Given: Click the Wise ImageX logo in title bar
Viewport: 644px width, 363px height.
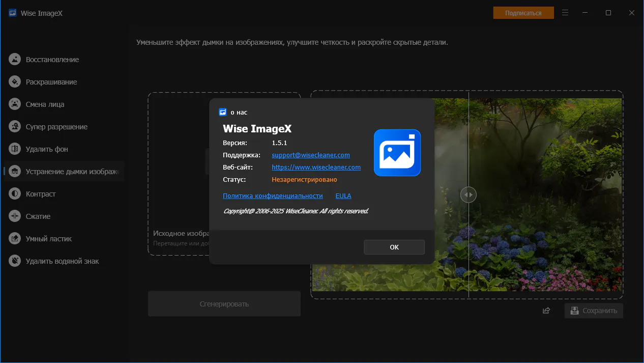Looking at the screenshot, I should [x=13, y=13].
